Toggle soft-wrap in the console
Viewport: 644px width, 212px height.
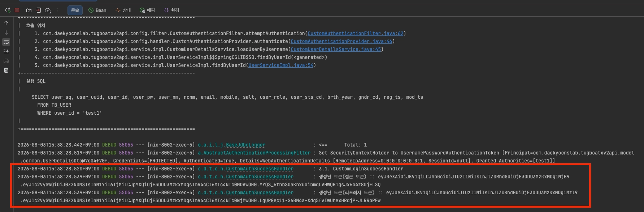pos(6,42)
